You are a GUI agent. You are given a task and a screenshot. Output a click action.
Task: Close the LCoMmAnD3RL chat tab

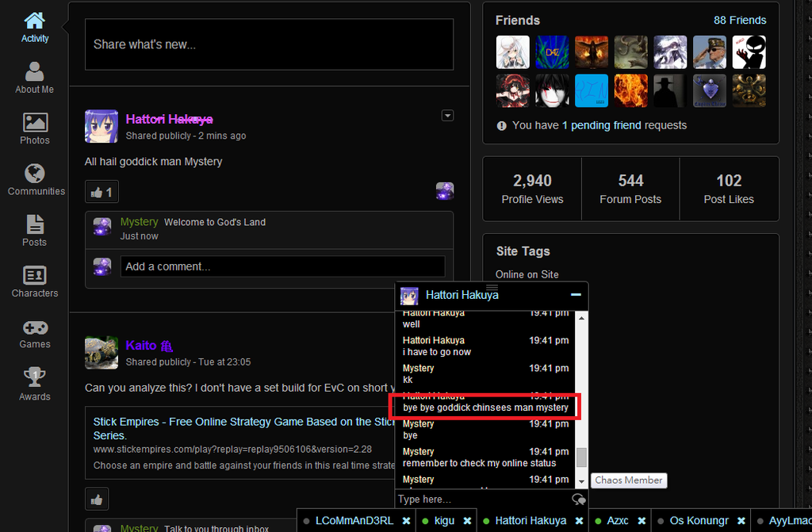pos(407,521)
